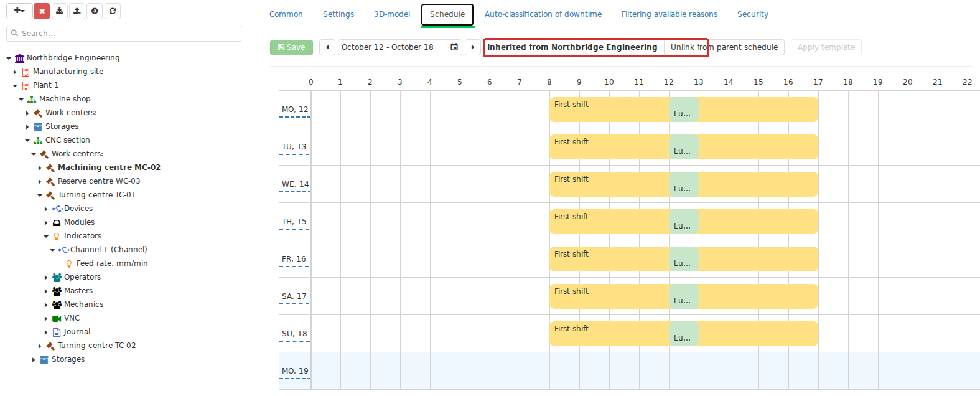Go to previous week arrow

coord(327,47)
